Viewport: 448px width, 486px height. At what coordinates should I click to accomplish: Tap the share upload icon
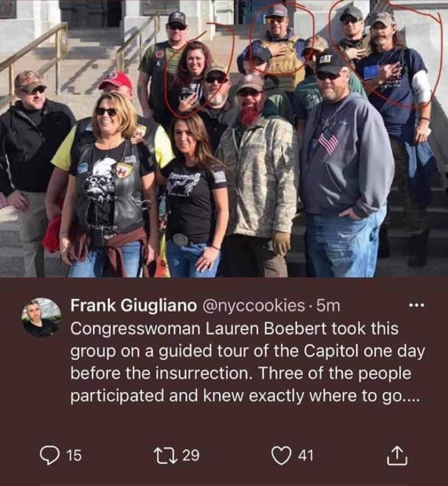[x=396, y=455]
